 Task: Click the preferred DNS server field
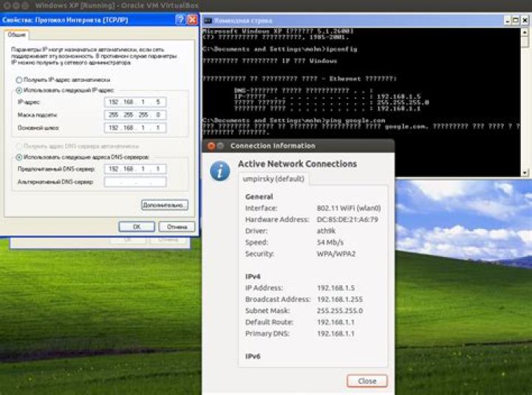coord(135,168)
